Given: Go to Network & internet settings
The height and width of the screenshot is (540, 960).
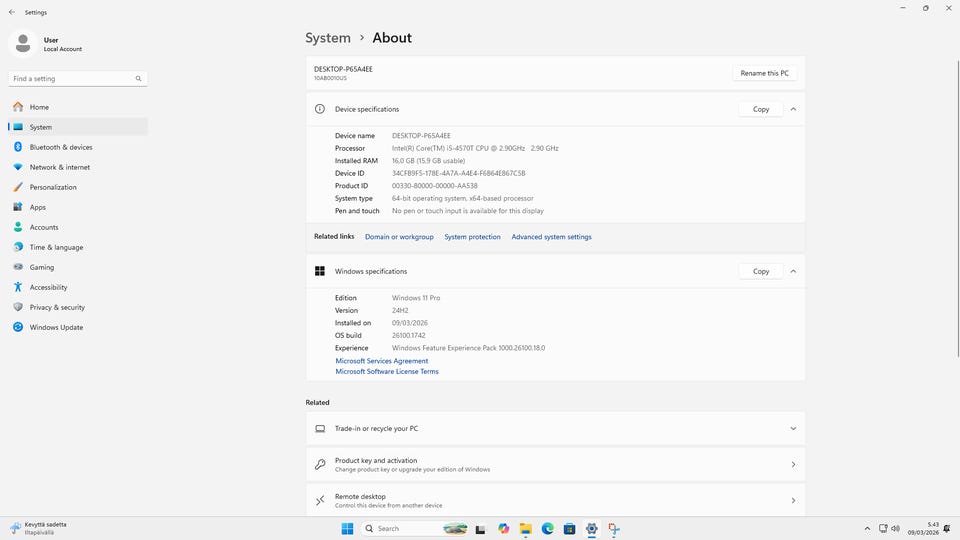Looking at the screenshot, I should tap(59, 167).
